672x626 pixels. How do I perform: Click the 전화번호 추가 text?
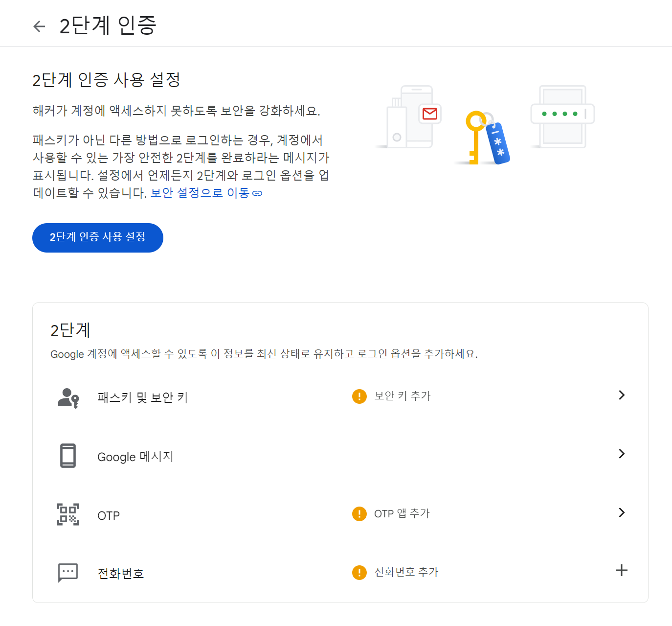(x=406, y=572)
